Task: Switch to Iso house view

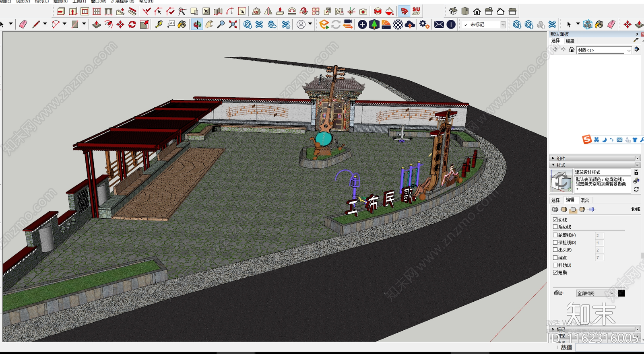Action: 453,11
